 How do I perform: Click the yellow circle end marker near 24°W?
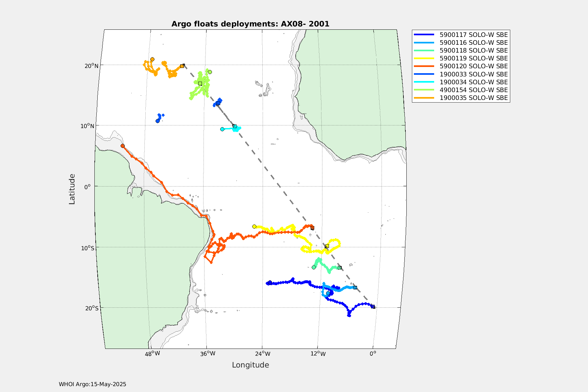(x=254, y=226)
